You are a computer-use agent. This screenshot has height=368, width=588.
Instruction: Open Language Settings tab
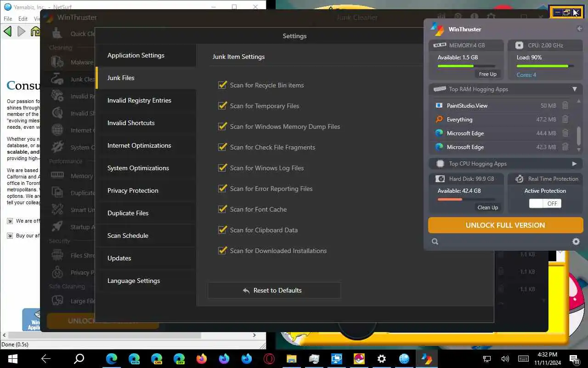[146, 281]
